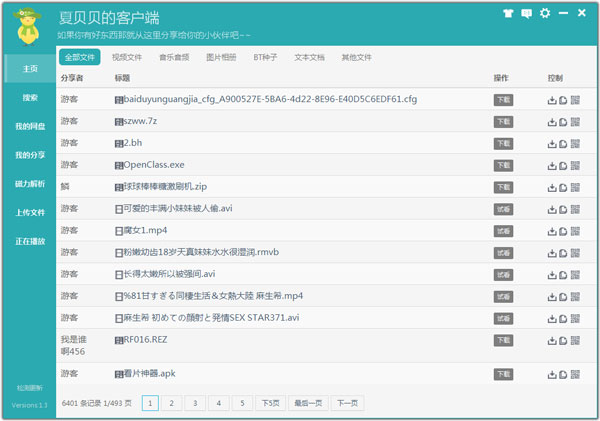
Task: Open 搜索 in the sidebar
Action: tap(30, 98)
